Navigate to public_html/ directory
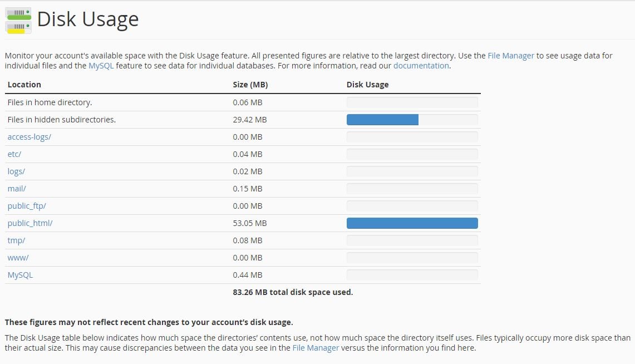Image resolution: width=635 pixels, height=364 pixels. point(30,223)
